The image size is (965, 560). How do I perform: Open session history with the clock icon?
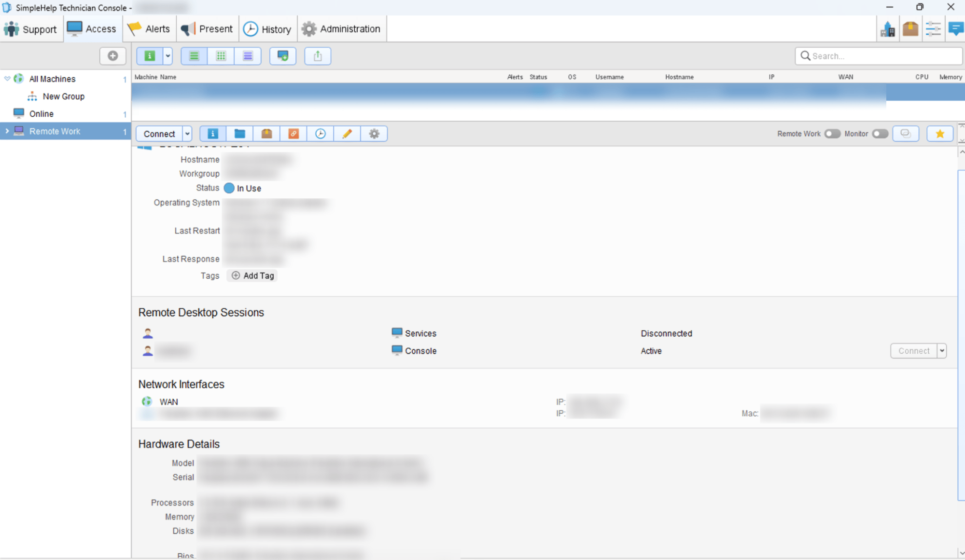point(321,133)
